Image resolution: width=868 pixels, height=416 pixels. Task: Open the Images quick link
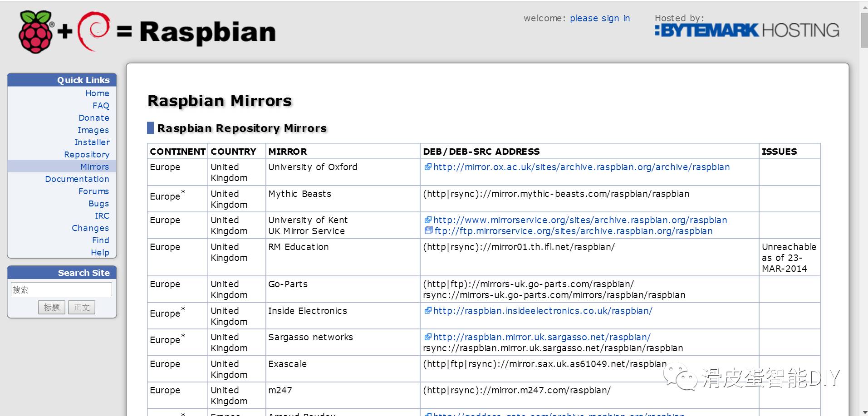[93, 130]
